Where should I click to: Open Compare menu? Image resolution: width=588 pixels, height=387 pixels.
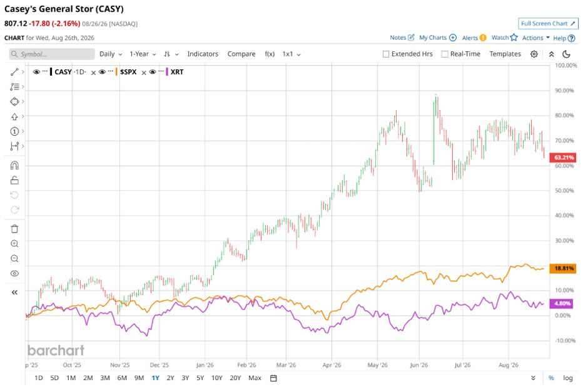(x=241, y=54)
